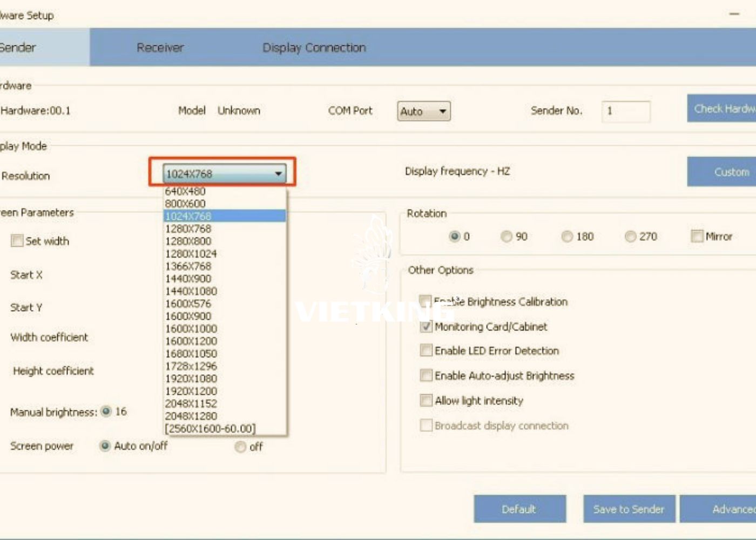This screenshot has width=756, height=540.
Task: Click Save to Sender
Action: pyautogui.click(x=628, y=509)
